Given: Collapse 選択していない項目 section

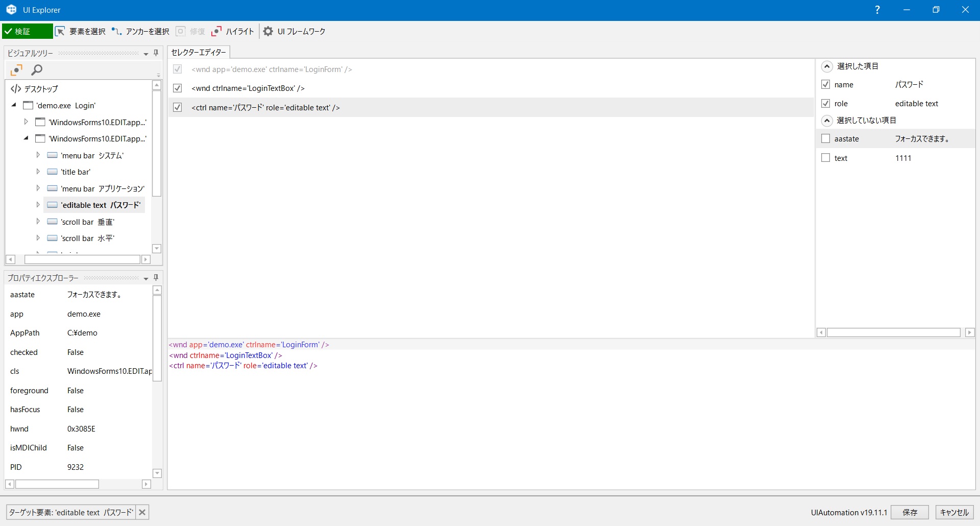Looking at the screenshot, I should point(827,121).
